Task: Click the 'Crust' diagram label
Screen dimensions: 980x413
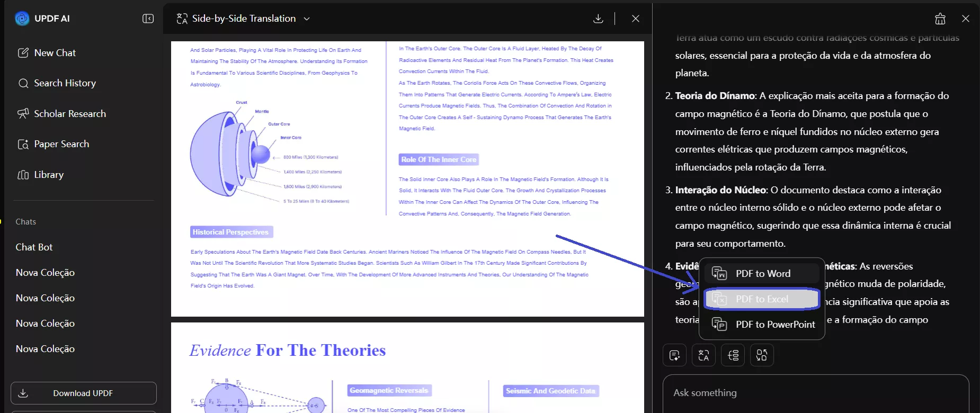Action: tap(242, 103)
